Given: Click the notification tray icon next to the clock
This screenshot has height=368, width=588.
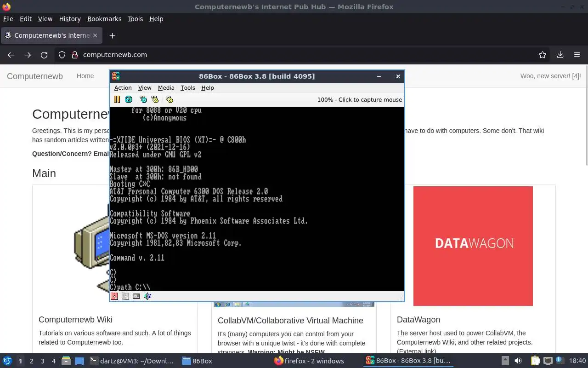Looking at the screenshot, I should (x=560, y=361).
